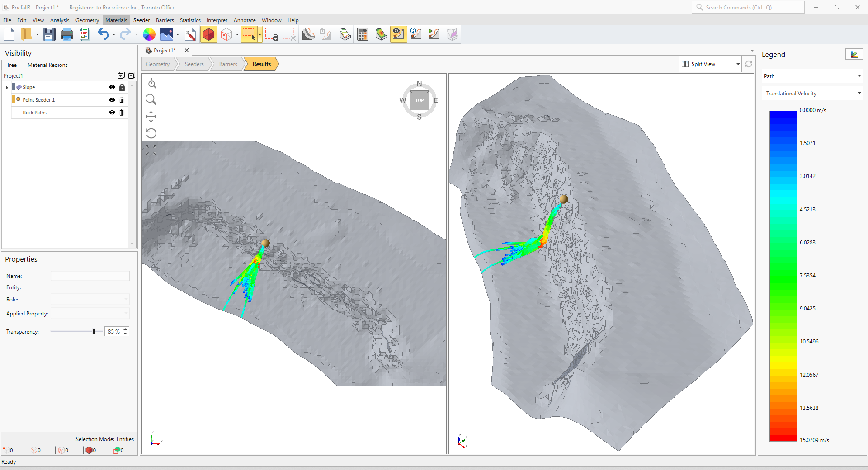Click the slope geometry import icon
The image size is (868, 470).
click(x=308, y=34)
